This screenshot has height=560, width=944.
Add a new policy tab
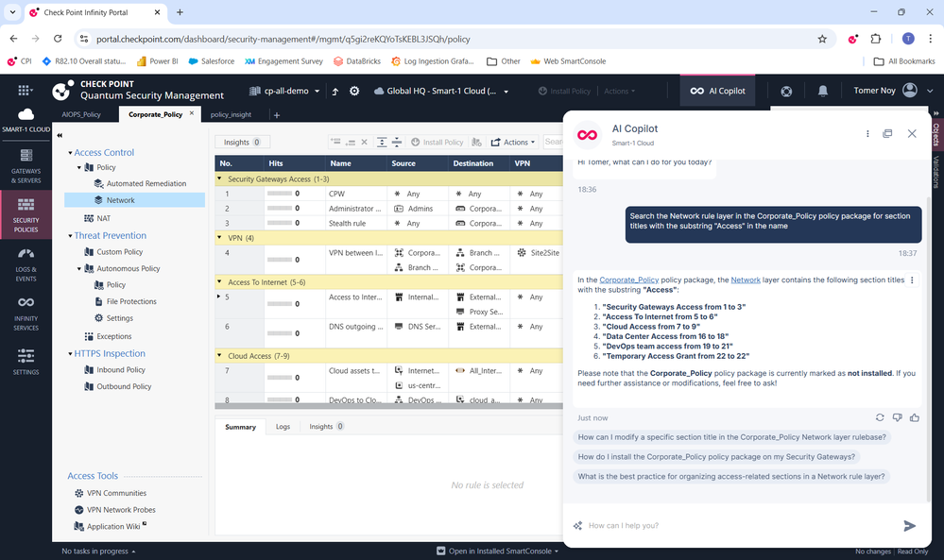click(x=277, y=115)
